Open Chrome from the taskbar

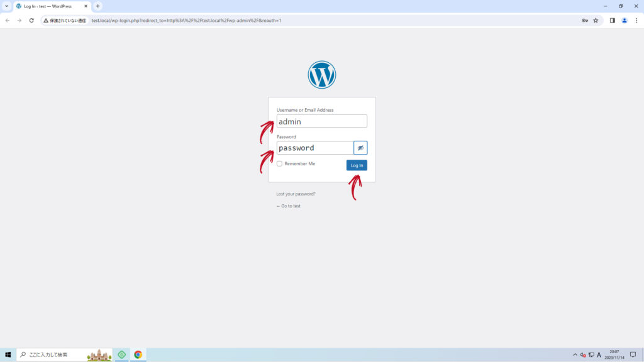coord(138,354)
